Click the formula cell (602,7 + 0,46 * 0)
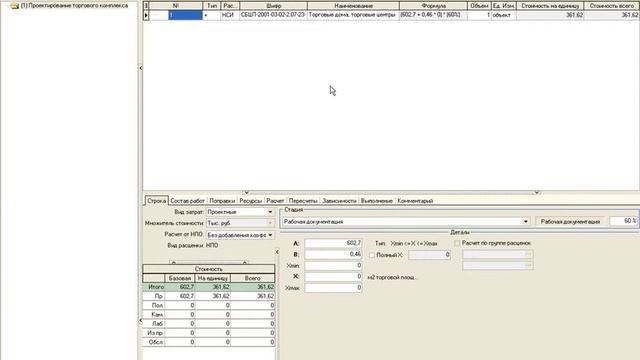 pos(433,15)
